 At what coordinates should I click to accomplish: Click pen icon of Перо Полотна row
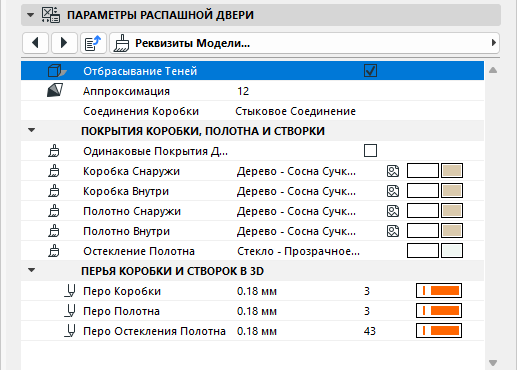pos(70,311)
